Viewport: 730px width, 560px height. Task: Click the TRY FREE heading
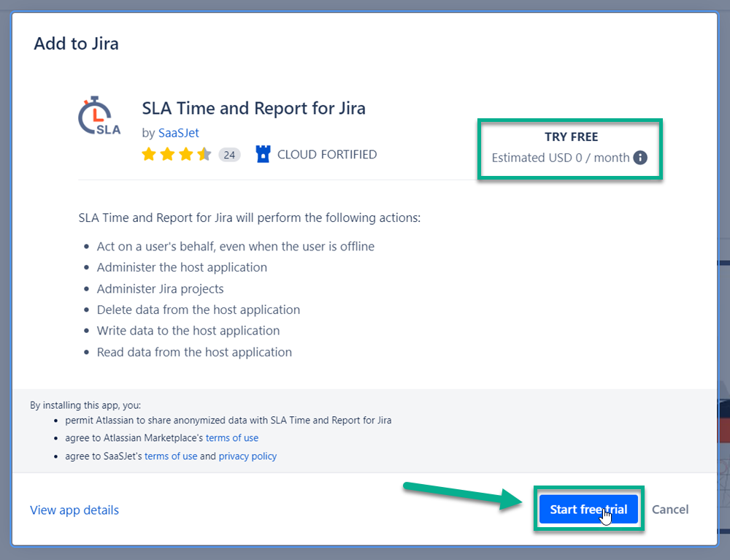pyautogui.click(x=572, y=137)
